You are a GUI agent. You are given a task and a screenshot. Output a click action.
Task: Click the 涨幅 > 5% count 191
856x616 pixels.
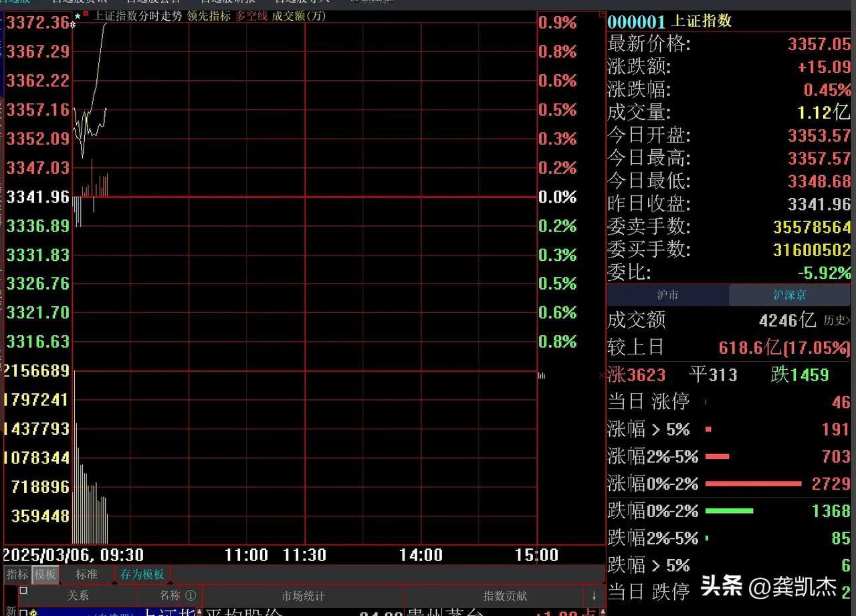click(x=836, y=429)
